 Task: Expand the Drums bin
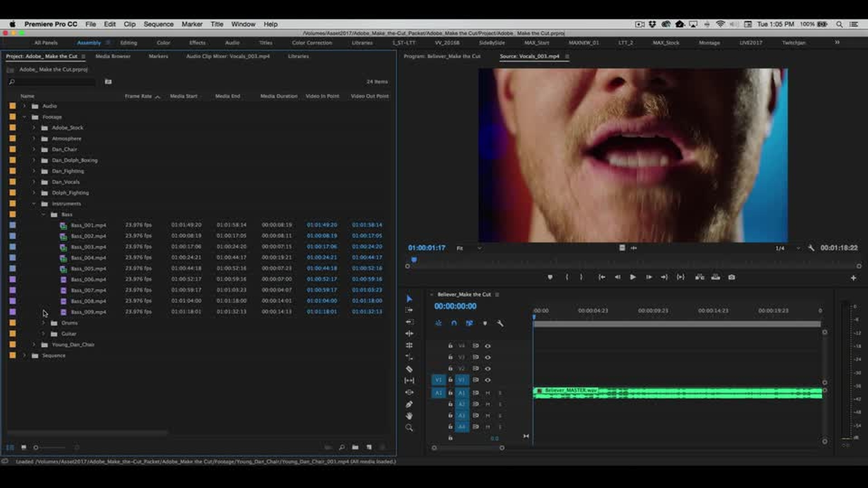pyautogui.click(x=43, y=323)
